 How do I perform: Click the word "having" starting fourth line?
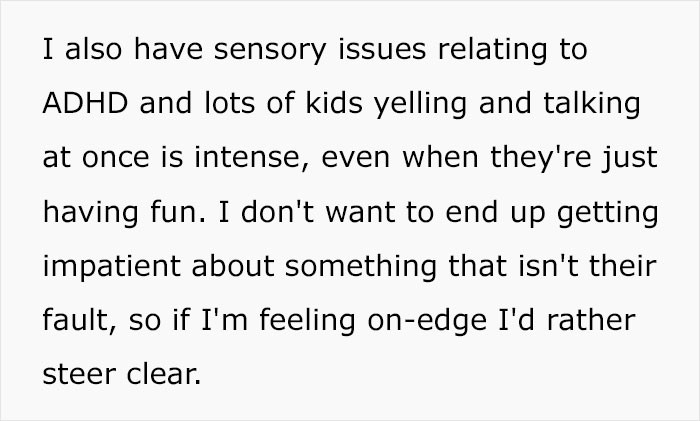click(x=91, y=213)
